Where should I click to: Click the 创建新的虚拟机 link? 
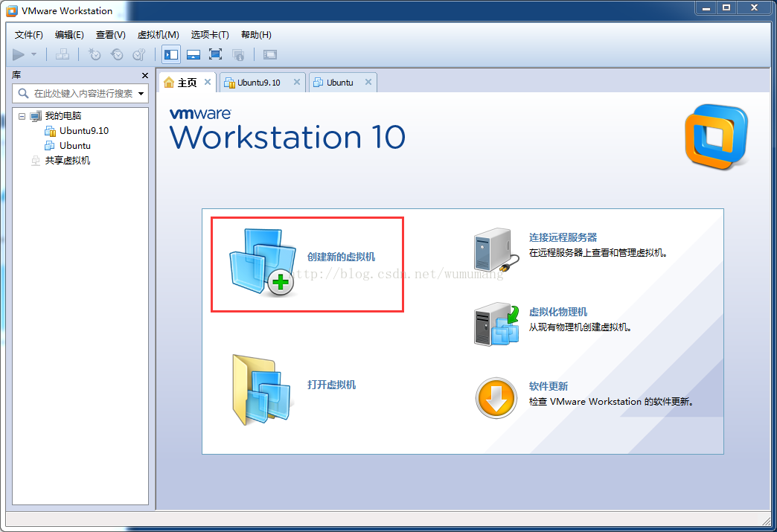click(341, 257)
